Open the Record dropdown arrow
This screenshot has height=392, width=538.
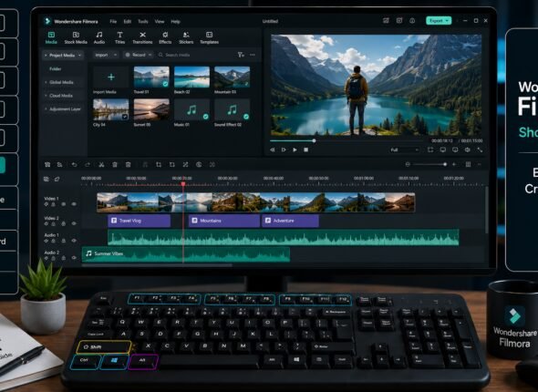tap(150, 55)
